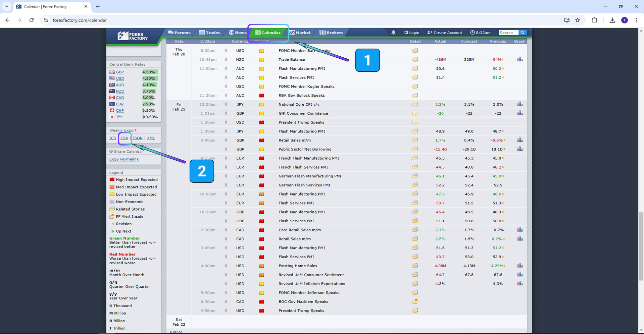
Task: Show graph for National Core CPI y/y
Action: [x=519, y=104]
